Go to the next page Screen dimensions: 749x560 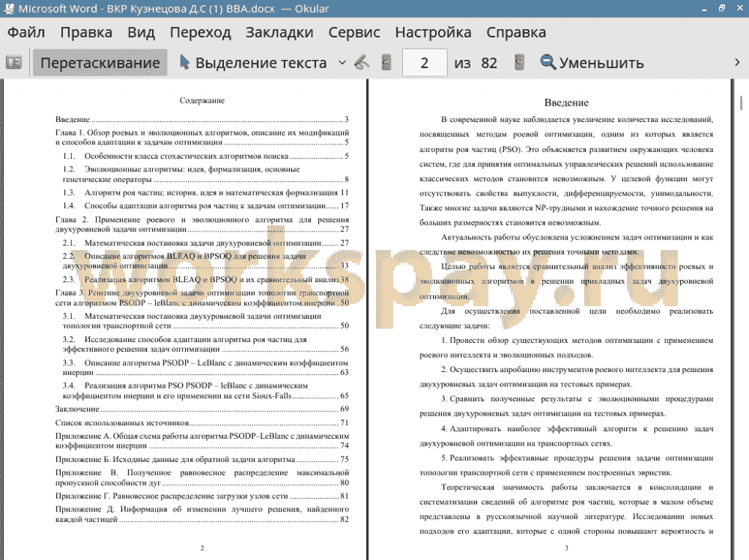click(519, 63)
